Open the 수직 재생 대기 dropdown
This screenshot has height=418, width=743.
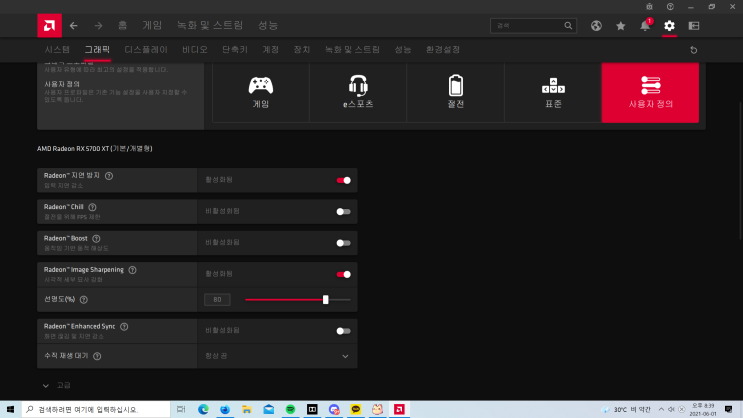click(x=277, y=356)
